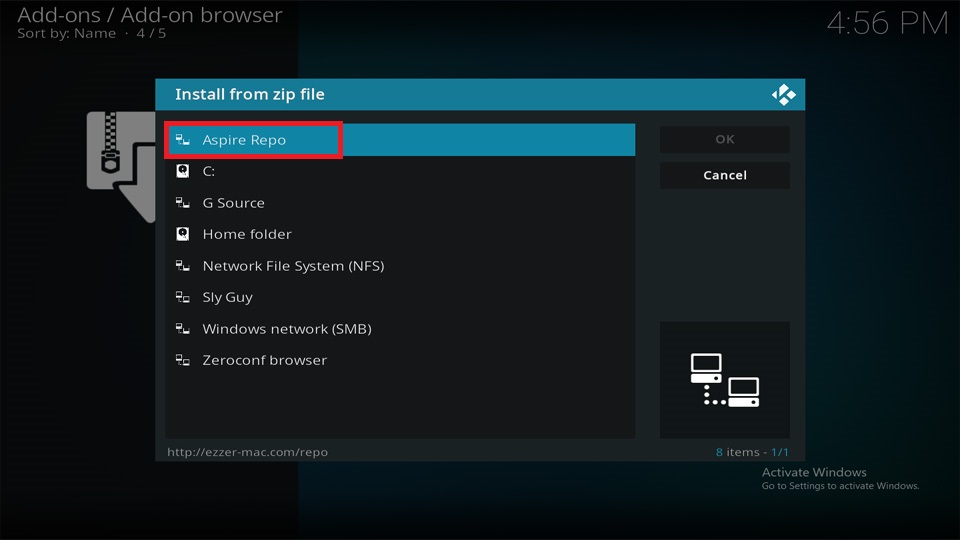Click the network icon beside Sly Guy
The height and width of the screenshot is (540, 960).
click(x=182, y=297)
